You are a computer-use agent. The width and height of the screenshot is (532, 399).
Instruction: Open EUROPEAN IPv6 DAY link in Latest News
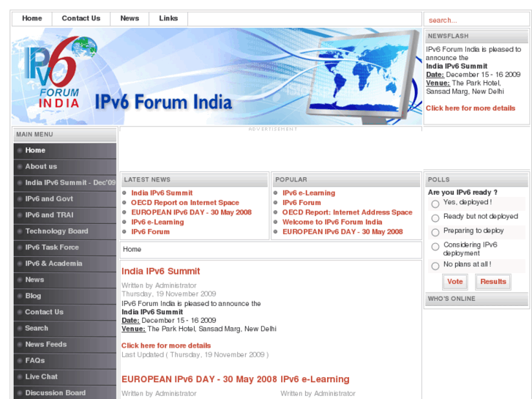[x=191, y=212]
